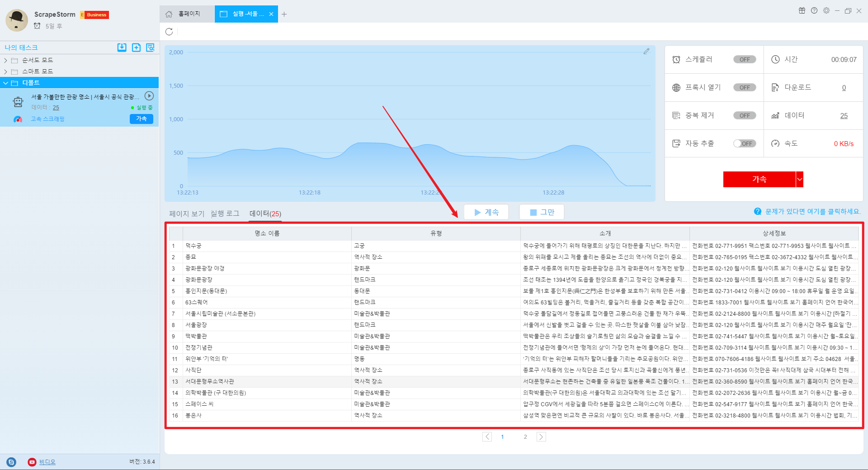The width and height of the screenshot is (868, 470).
Task: Select the 덕수궁 cell in row 1
Action: pos(267,246)
